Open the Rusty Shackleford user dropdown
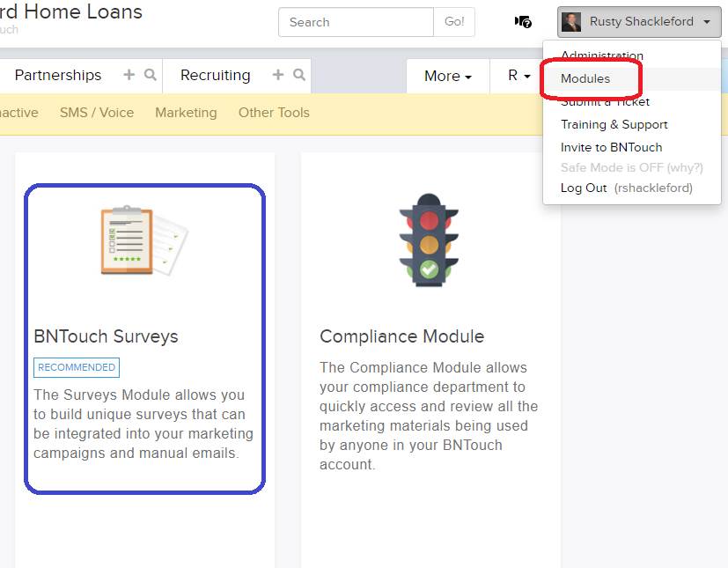Image resolution: width=728 pixels, height=568 pixels. coord(639,22)
